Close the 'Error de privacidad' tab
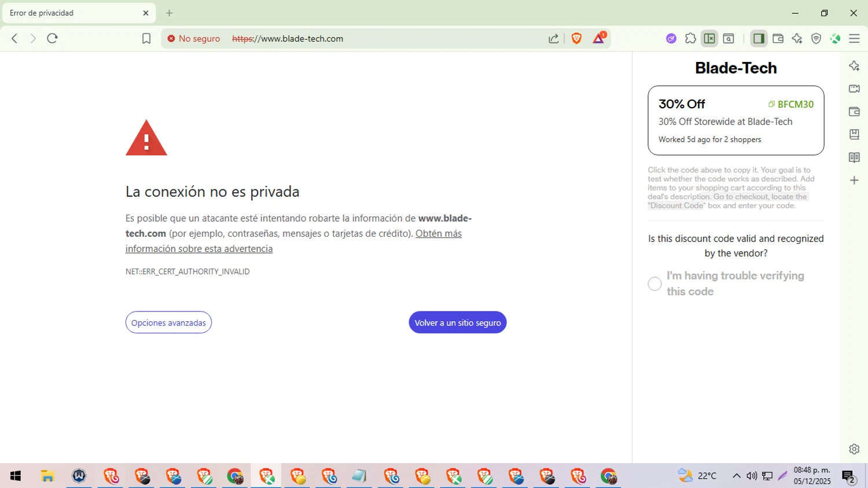Image resolution: width=868 pixels, height=488 pixels. tap(146, 13)
